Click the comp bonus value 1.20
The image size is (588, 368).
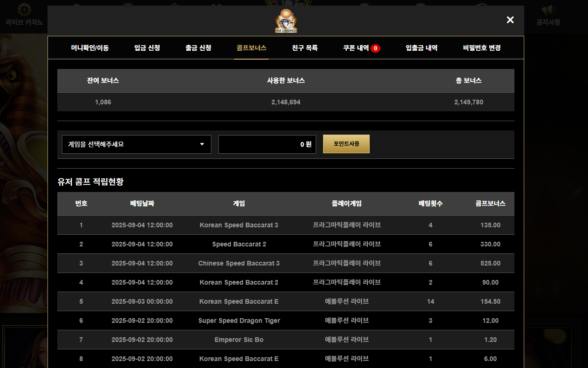[490, 340]
